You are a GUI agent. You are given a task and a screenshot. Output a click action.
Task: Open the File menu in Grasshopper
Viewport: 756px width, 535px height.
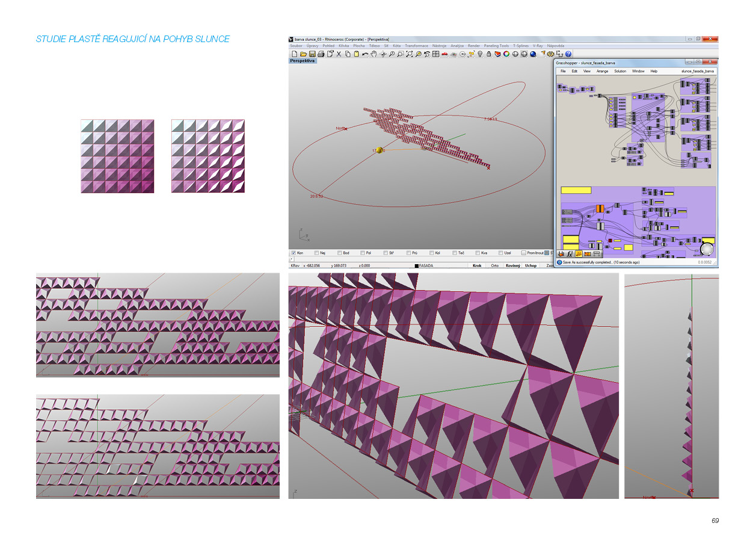[564, 71]
